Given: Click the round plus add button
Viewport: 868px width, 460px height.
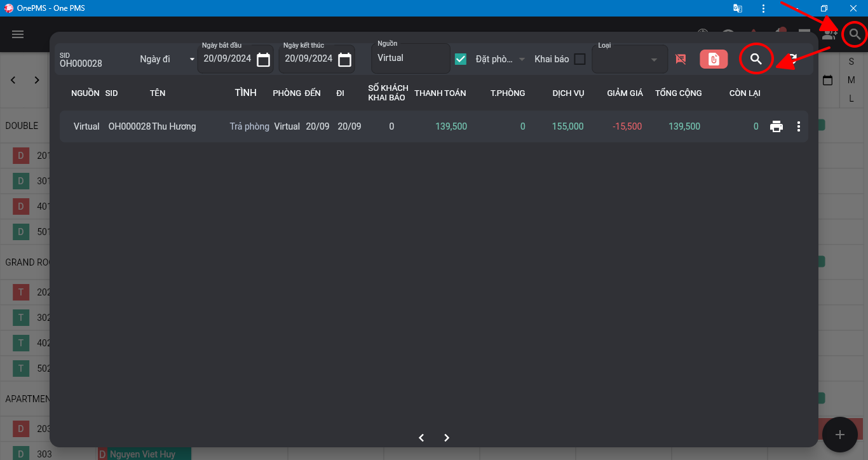Looking at the screenshot, I should (x=840, y=435).
